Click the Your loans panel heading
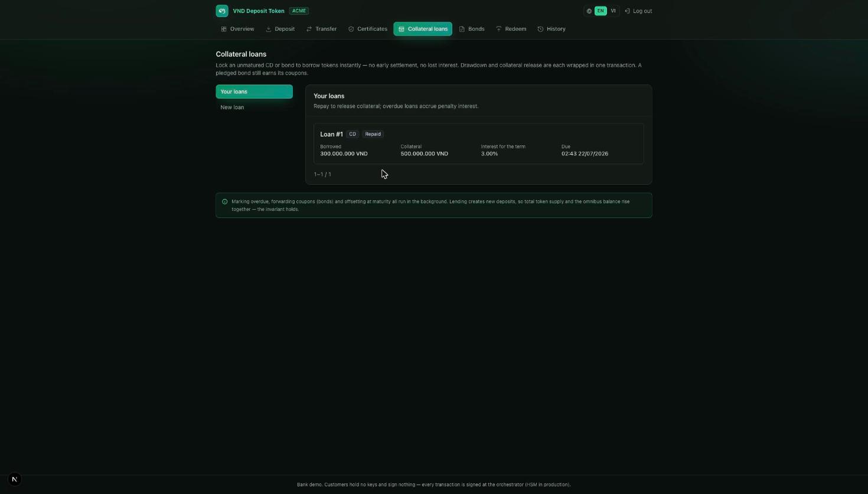Viewport: 868px width, 494px height. (329, 96)
